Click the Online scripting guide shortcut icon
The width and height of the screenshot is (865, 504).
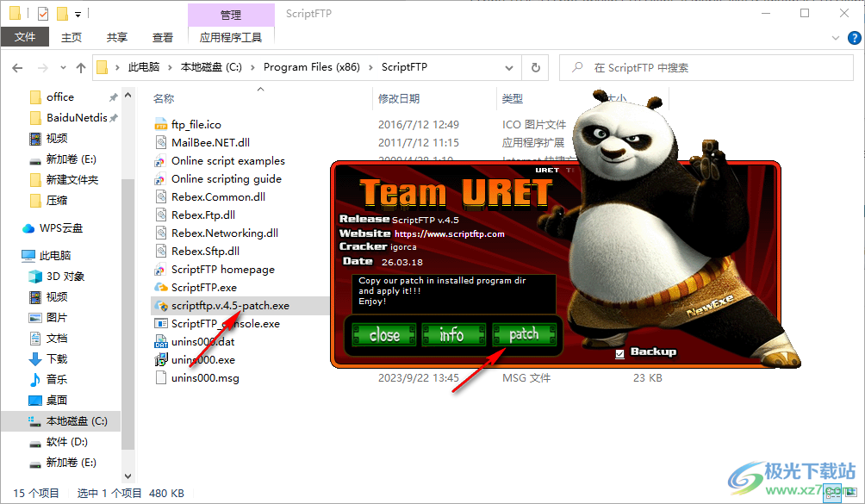160,179
